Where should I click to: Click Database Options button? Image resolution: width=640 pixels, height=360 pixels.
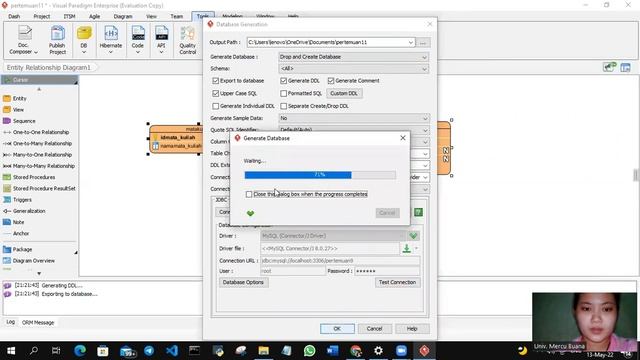[243, 282]
